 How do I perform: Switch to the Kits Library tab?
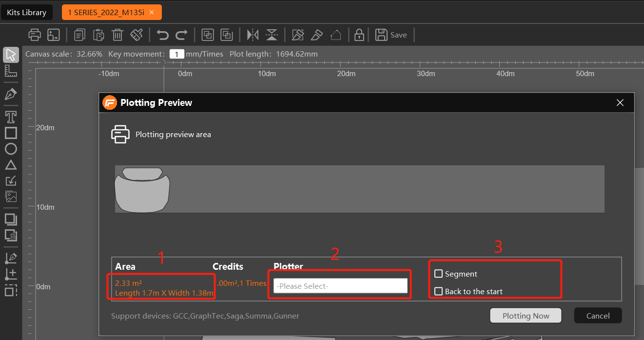[27, 12]
